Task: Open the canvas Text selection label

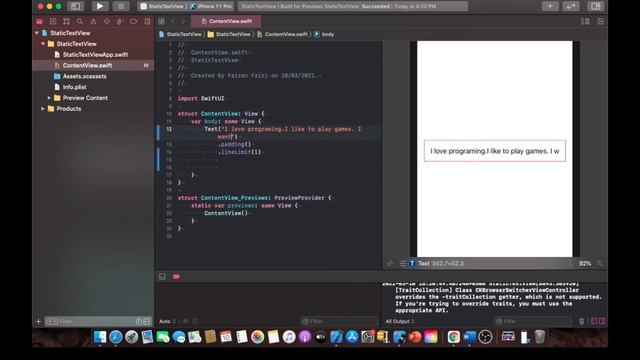Action: point(424,264)
